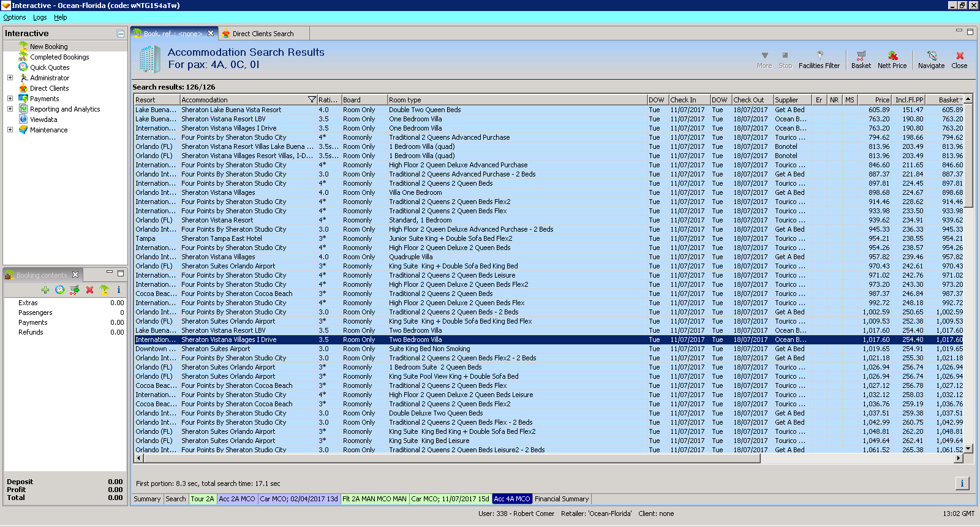Expand the Reporting and Analytics node
This screenshot has width=980, height=527.
[10, 109]
